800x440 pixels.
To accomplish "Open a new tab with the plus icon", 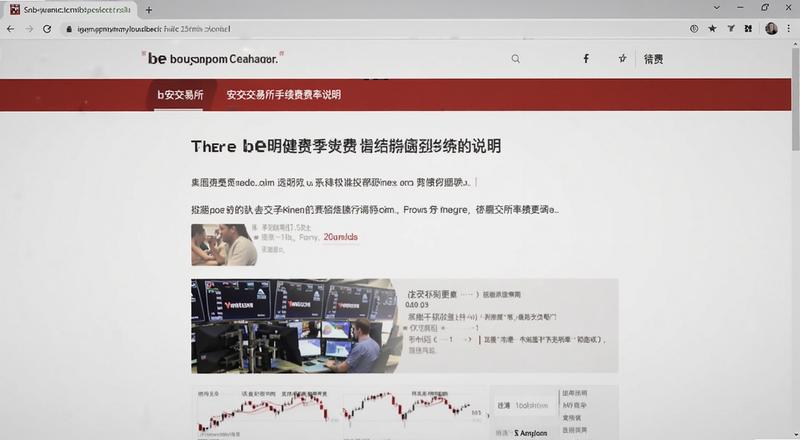I will [149, 10].
